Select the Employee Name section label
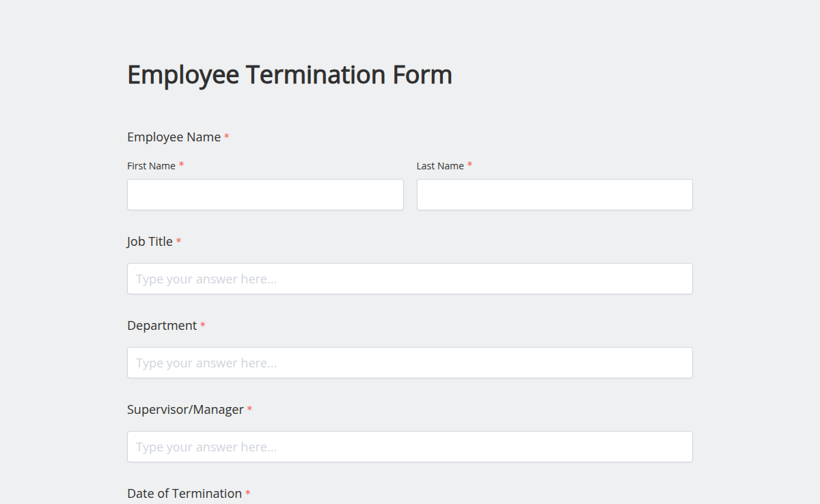The height and width of the screenshot is (504, 820). click(172, 137)
